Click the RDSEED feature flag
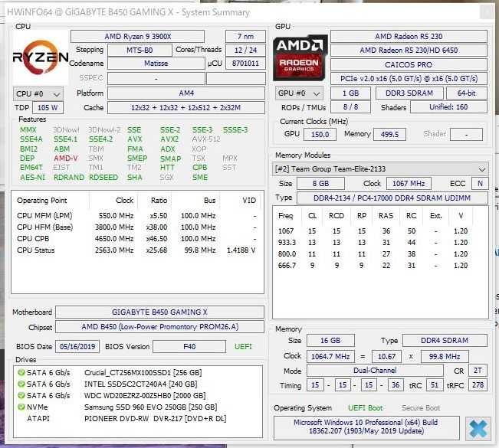 click(103, 178)
